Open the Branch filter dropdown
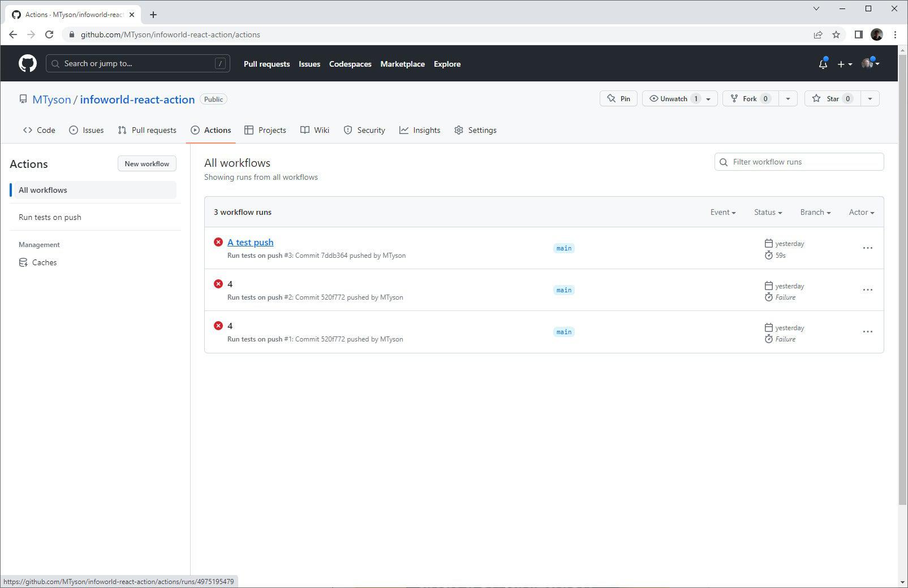 coord(814,212)
